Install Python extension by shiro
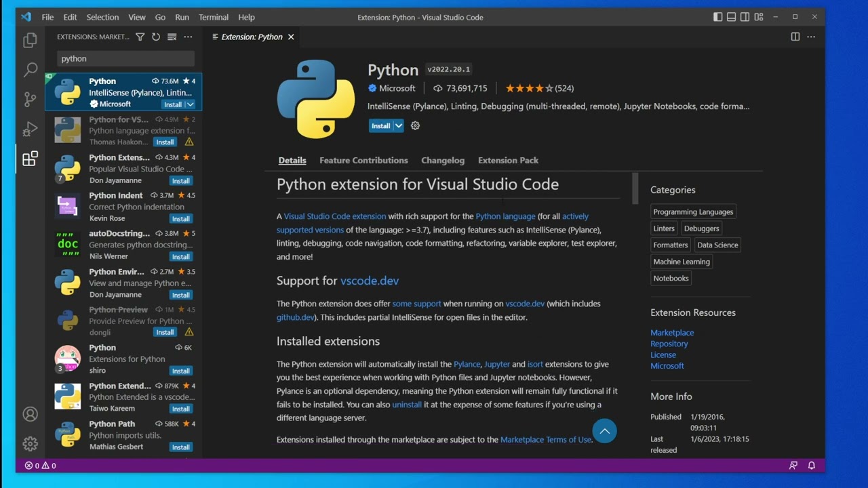Viewport: 868px width, 488px height. pos(180,371)
